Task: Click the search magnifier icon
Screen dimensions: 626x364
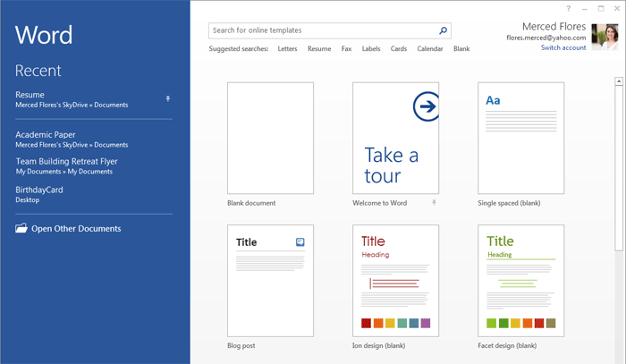Action: (x=444, y=30)
